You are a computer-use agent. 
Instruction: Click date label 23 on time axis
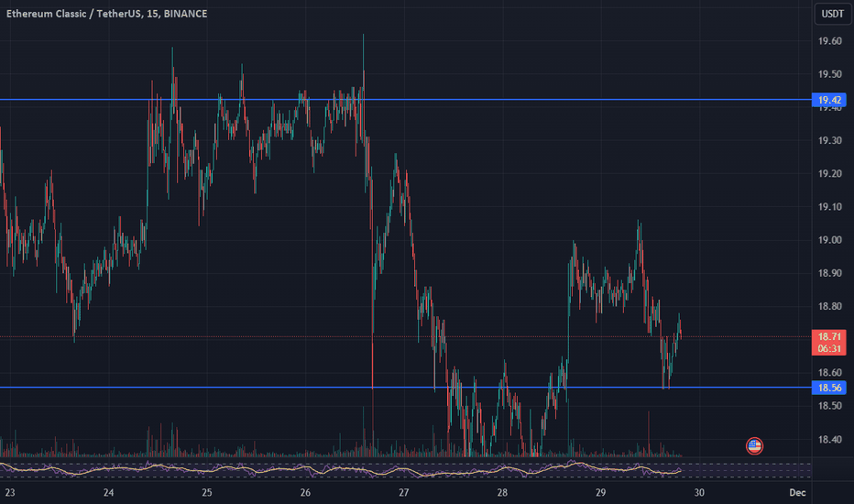point(10,493)
